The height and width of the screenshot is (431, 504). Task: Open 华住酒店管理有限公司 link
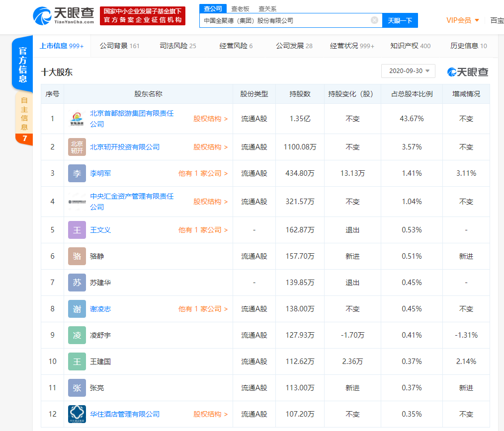pos(125,414)
